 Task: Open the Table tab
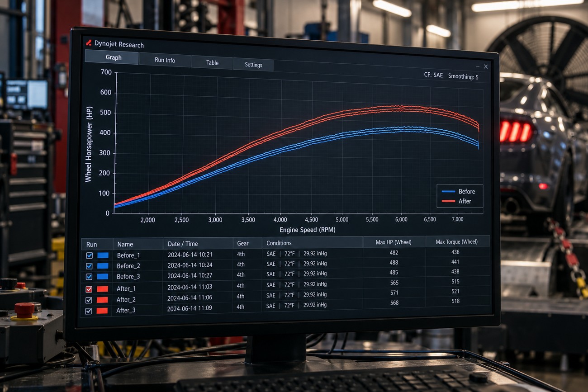[x=212, y=63]
